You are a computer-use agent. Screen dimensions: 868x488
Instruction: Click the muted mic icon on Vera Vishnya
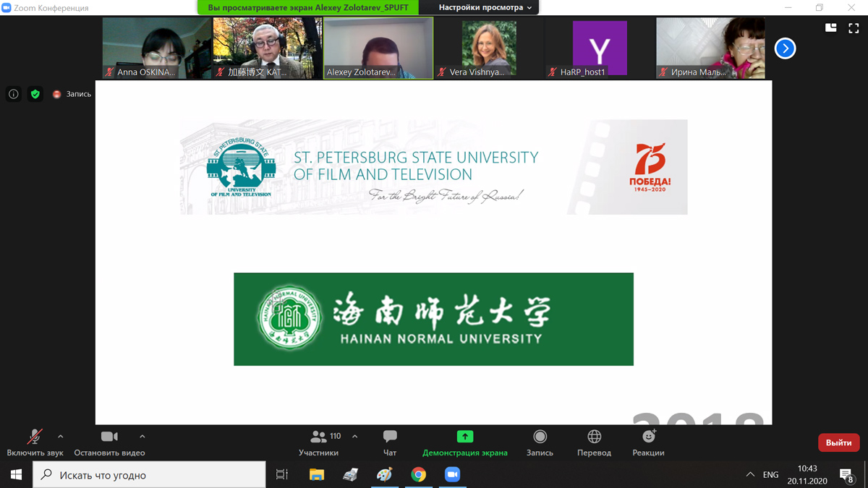click(x=442, y=72)
